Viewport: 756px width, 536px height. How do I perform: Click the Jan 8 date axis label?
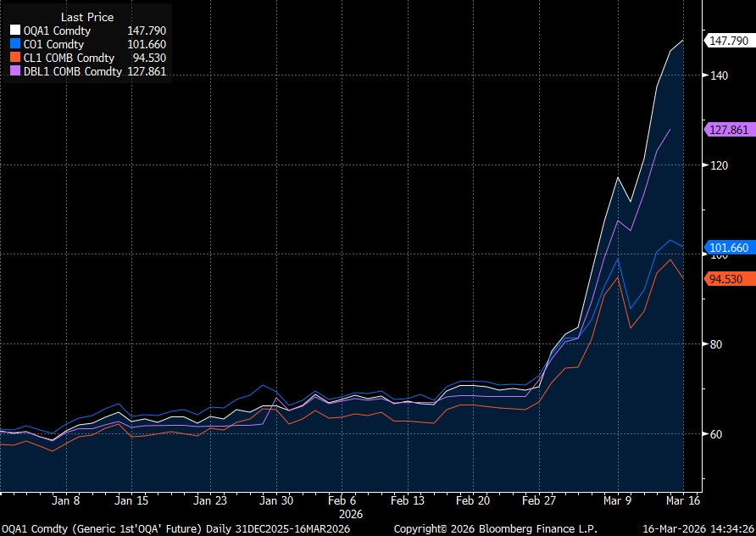65,500
